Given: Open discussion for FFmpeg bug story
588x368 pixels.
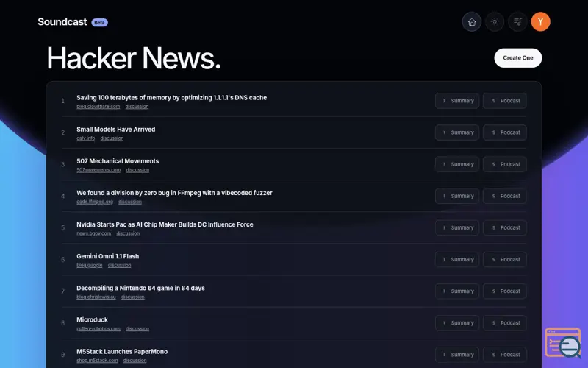Looking at the screenshot, I should (x=130, y=202).
